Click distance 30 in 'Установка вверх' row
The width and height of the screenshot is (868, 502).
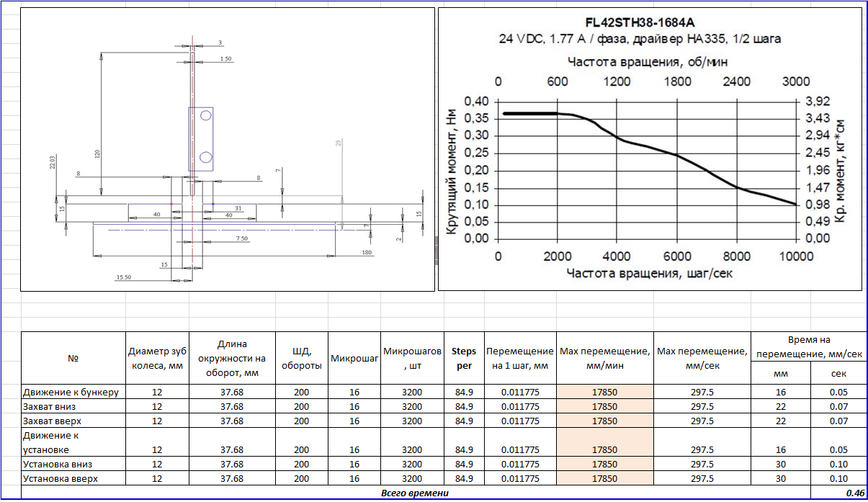(x=781, y=478)
